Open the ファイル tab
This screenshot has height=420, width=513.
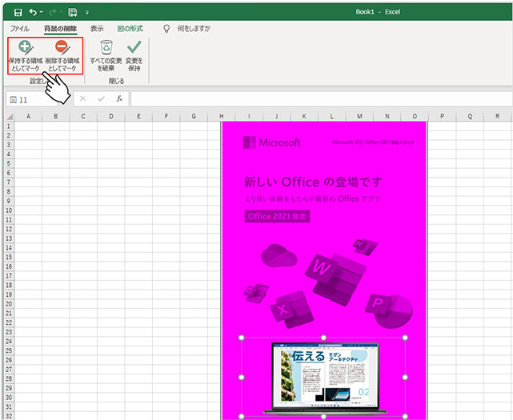coord(20,29)
